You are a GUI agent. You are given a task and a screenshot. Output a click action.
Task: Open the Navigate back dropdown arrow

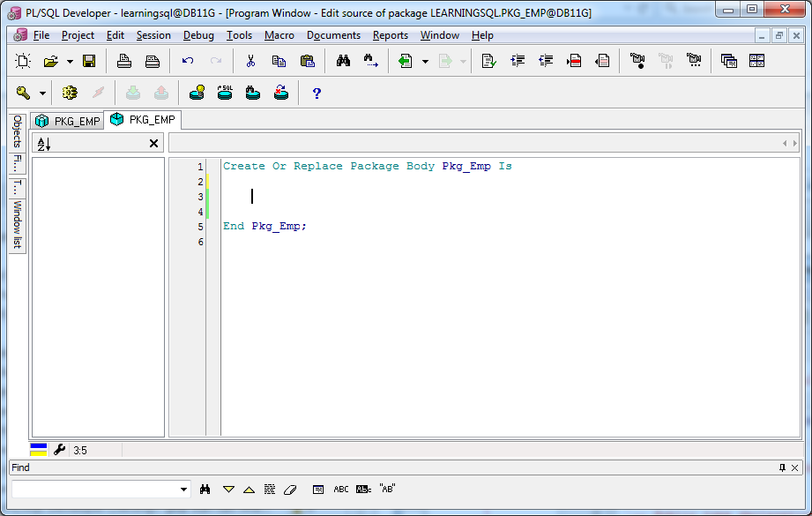tap(425, 62)
